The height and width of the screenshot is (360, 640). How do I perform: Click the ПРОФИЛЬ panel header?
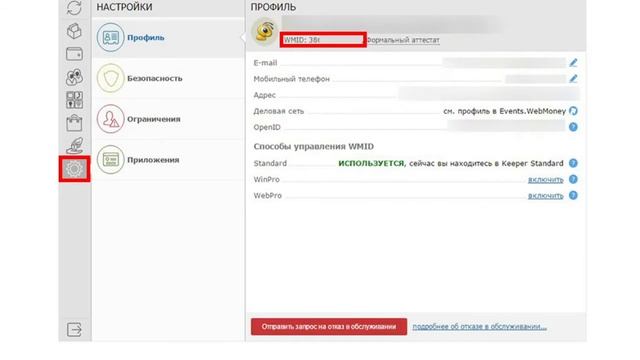click(x=273, y=7)
